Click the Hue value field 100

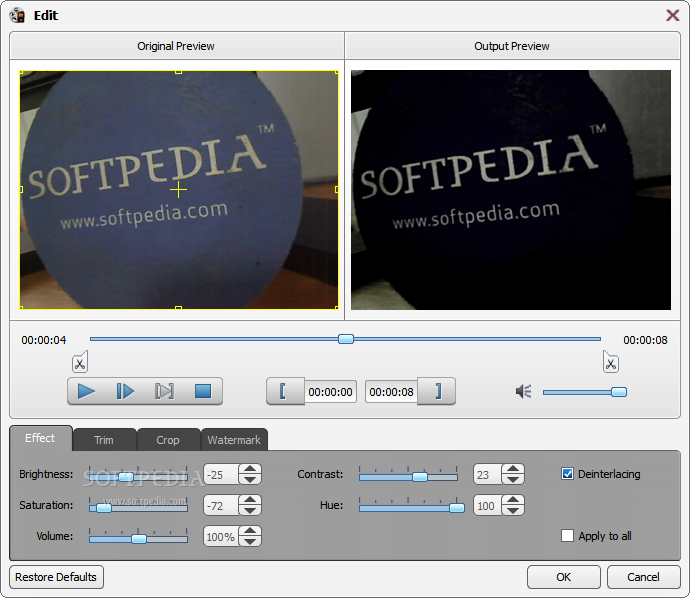[488, 506]
